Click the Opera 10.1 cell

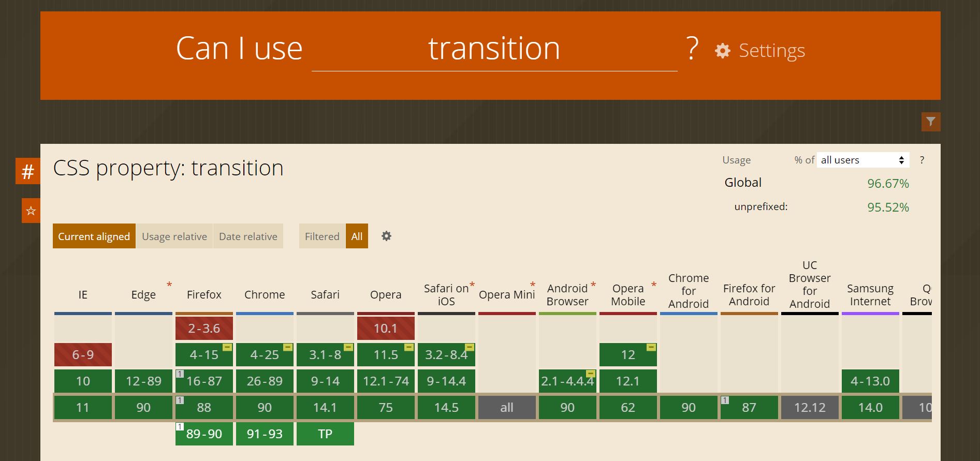[386, 328]
